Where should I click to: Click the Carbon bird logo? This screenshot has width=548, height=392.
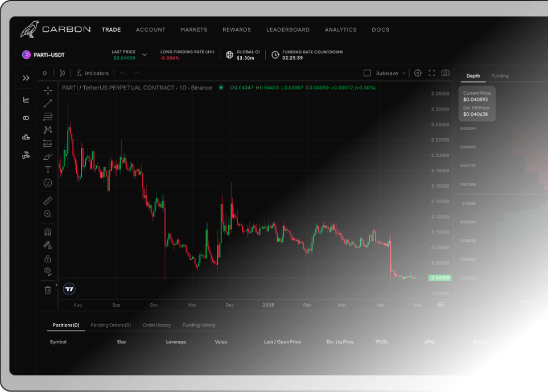30,30
